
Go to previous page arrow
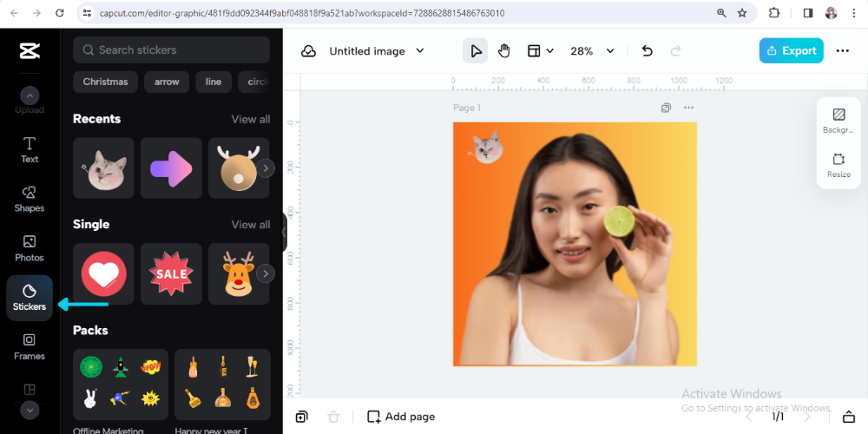click(749, 417)
